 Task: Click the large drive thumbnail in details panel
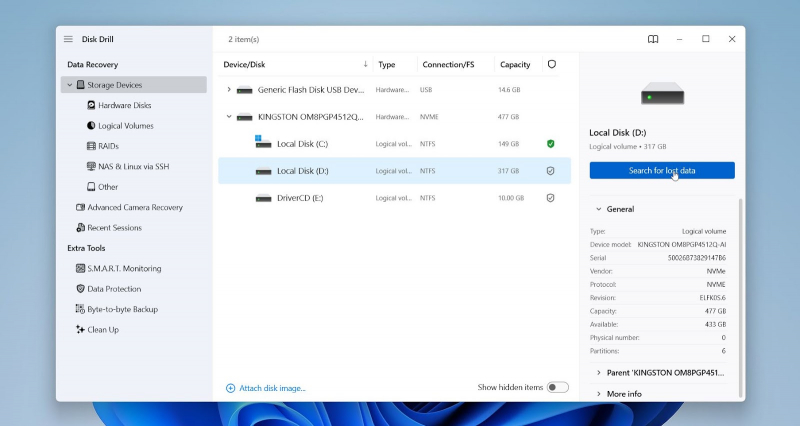pyautogui.click(x=662, y=93)
